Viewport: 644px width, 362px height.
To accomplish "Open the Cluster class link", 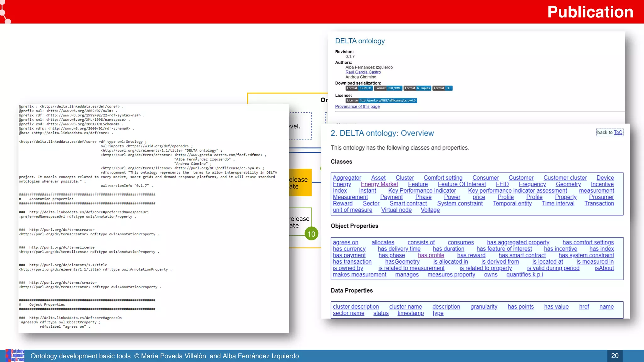I will coord(405,178).
